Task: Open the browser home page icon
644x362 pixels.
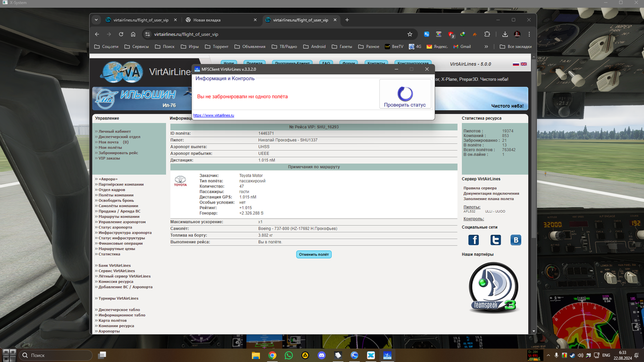Action: click(133, 34)
